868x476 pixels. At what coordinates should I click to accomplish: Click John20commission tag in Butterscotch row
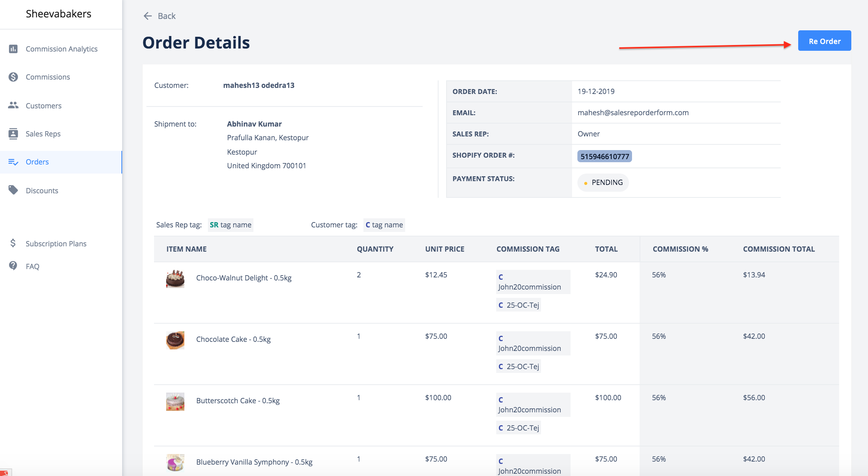point(533,405)
